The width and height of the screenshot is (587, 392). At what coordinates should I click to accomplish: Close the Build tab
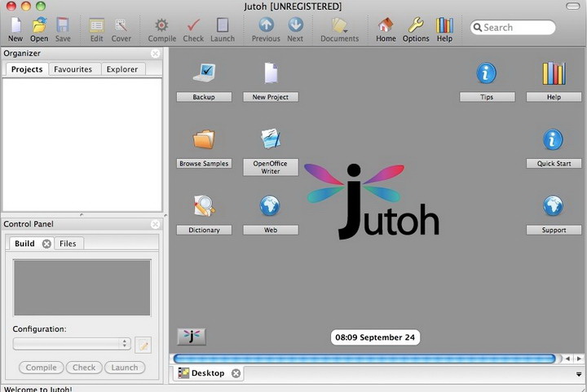pos(46,244)
